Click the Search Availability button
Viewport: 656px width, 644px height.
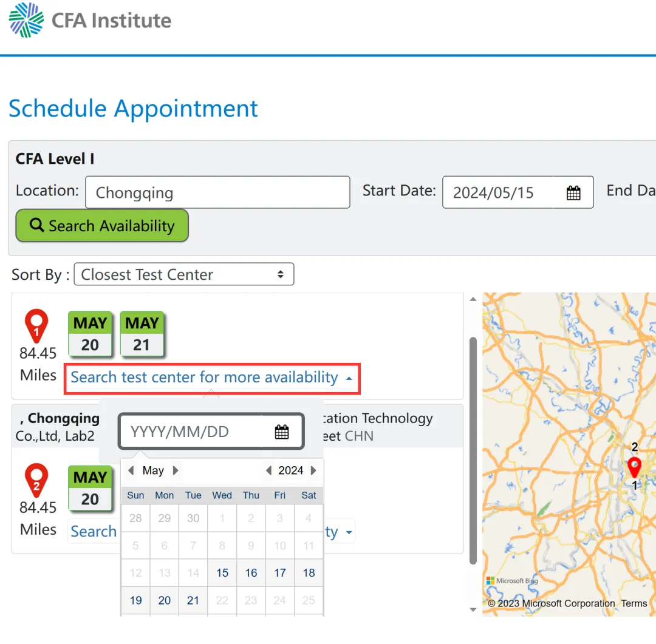(x=102, y=226)
